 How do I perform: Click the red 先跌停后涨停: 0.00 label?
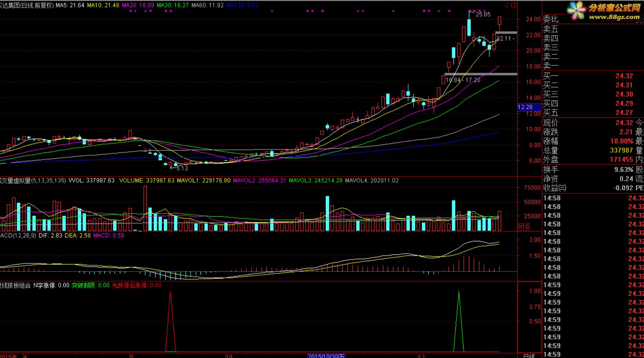point(137,285)
